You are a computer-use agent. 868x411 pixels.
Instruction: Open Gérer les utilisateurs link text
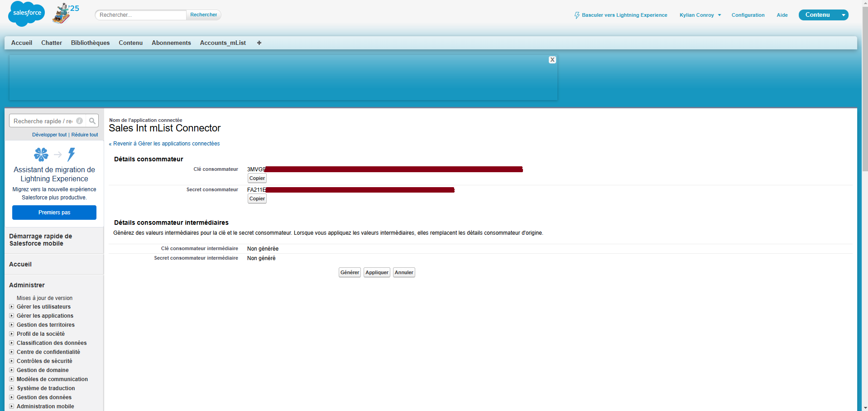[x=43, y=307]
